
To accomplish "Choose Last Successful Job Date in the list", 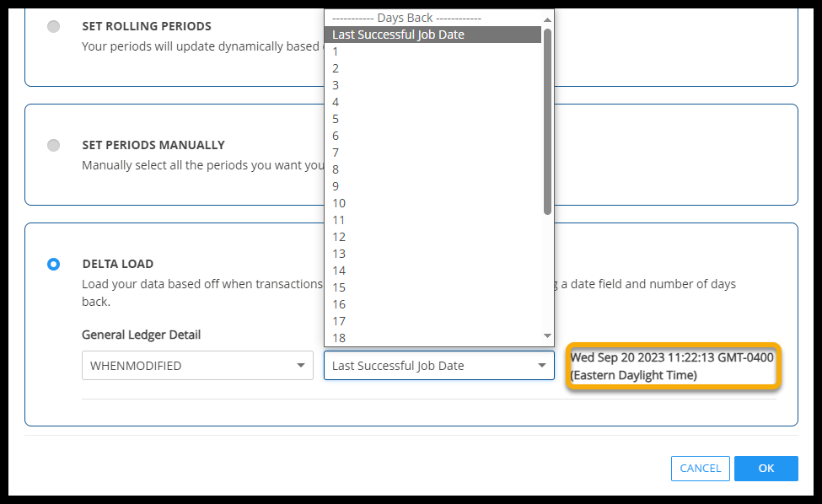I will [x=432, y=35].
